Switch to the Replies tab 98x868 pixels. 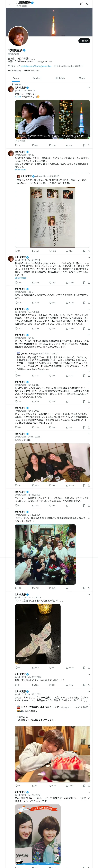point(36,78)
